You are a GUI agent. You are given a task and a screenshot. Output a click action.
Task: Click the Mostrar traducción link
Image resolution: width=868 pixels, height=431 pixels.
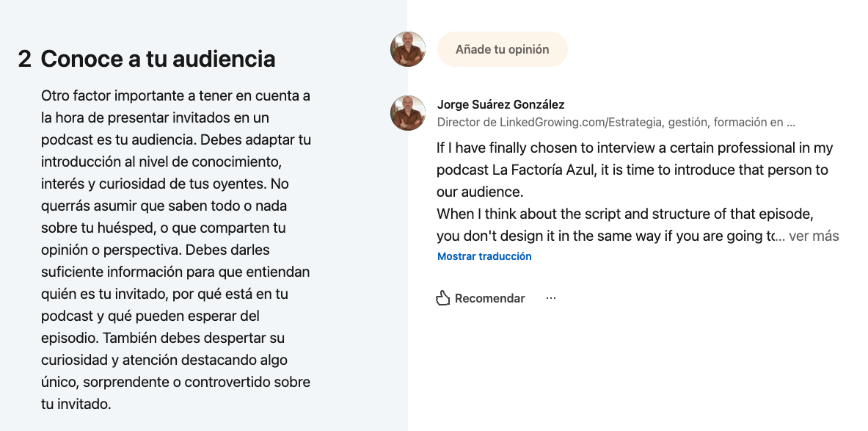pyautogui.click(x=484, y=256)
